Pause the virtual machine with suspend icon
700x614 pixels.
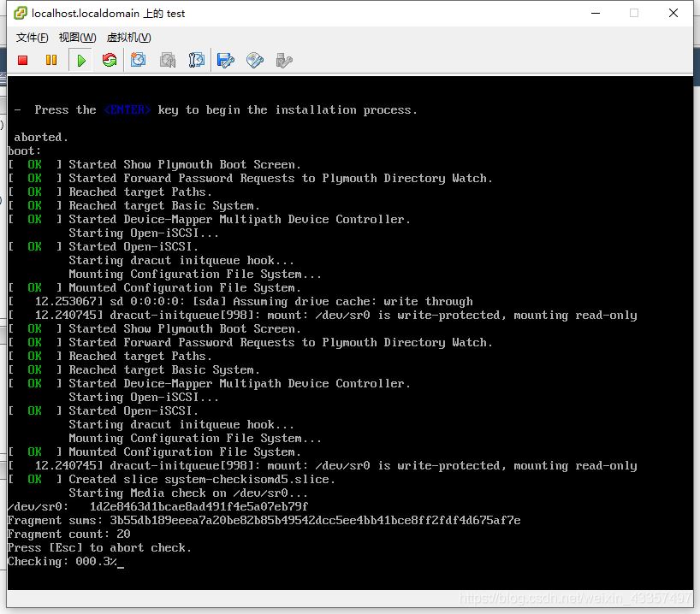51,60
